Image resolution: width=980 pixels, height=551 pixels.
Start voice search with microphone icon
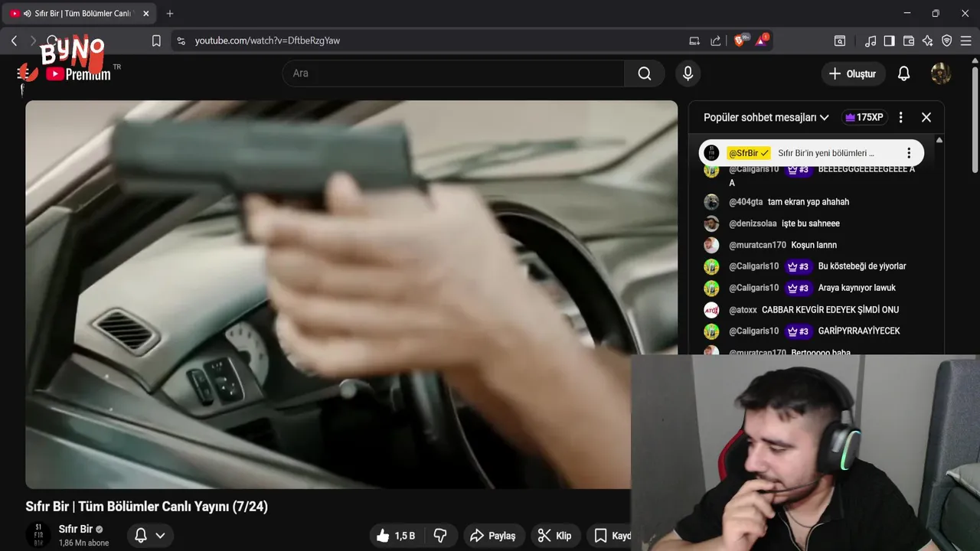click(x=688, y=73)
